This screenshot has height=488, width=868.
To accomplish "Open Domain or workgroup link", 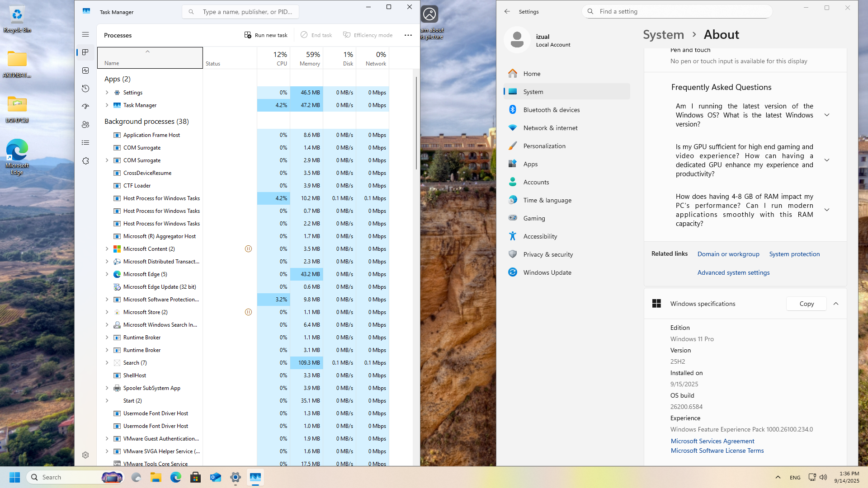I will (728, 254).
